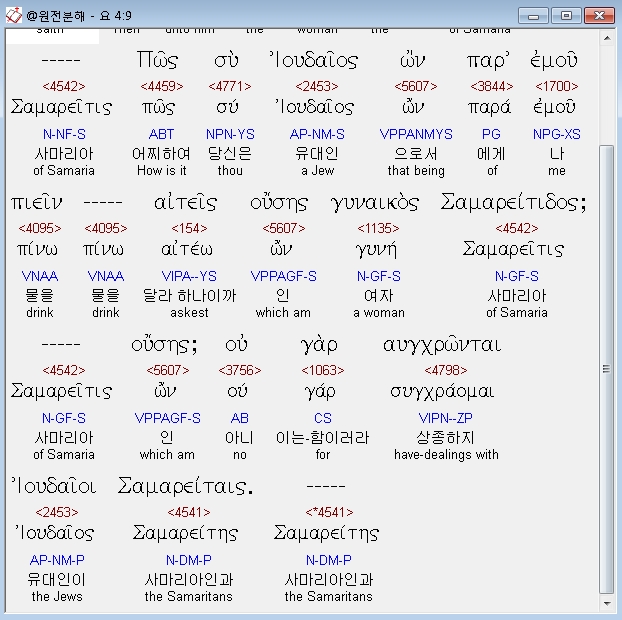This screenshot has height=620, width=622.
Task: Click parsing code ABT
Action: click(161, 134)
